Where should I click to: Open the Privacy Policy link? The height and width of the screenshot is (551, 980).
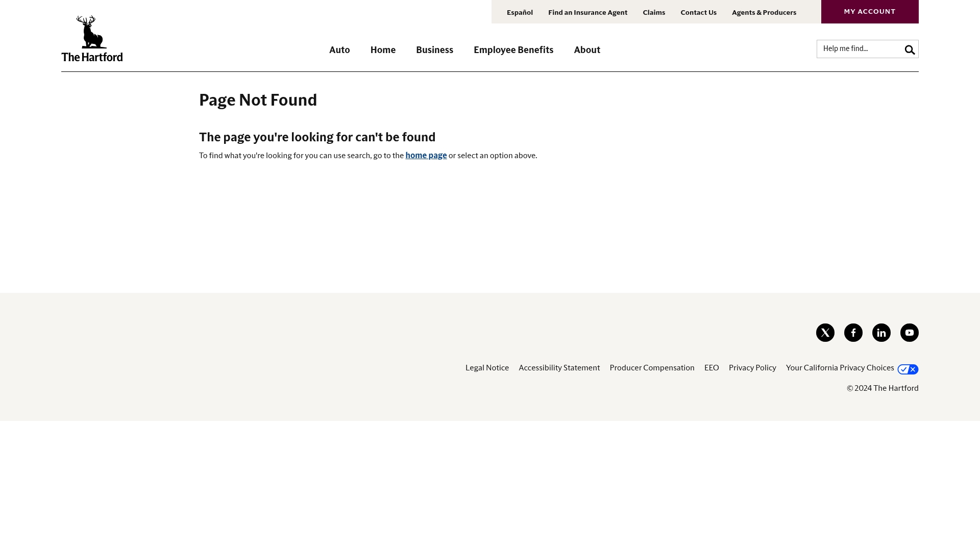752,368
